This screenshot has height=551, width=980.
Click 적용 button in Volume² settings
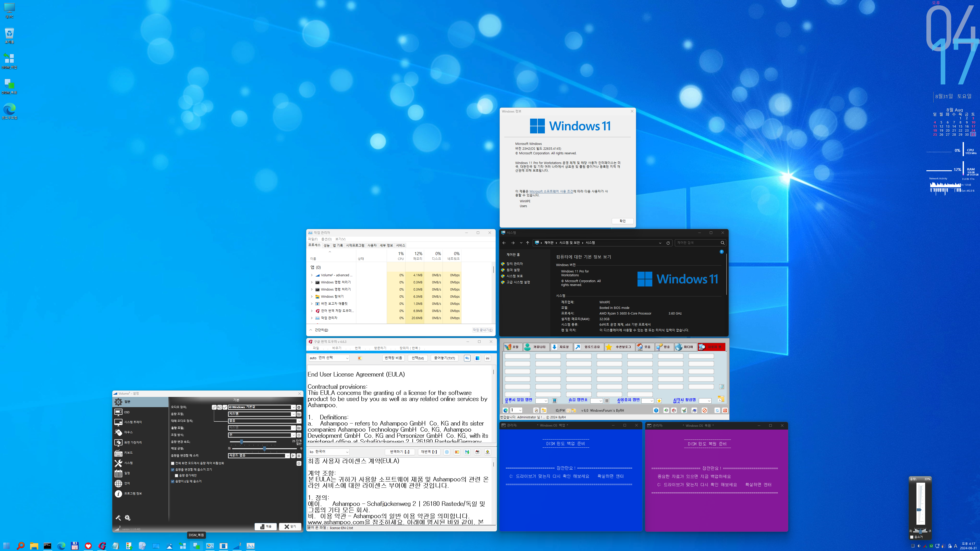(265, 527)
